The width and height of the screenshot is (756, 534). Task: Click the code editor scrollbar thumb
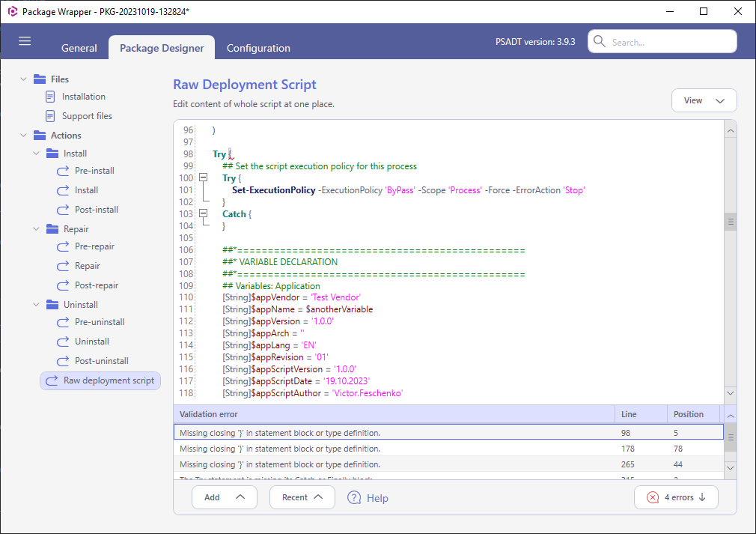coord(731,222)
